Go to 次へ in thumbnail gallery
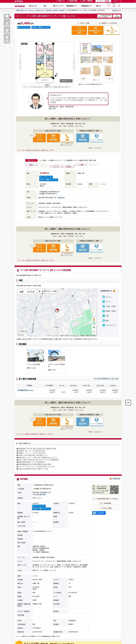Image resolution: width=136 pixels, height=644 pixels. tap(110, 78)
